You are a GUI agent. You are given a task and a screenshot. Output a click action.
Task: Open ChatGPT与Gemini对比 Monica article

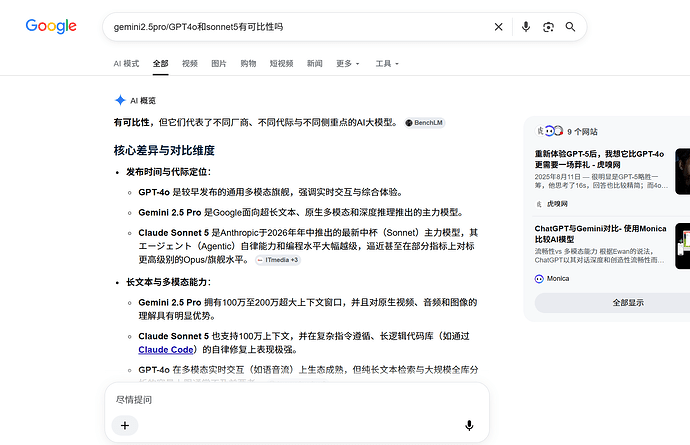pos(600,234)
